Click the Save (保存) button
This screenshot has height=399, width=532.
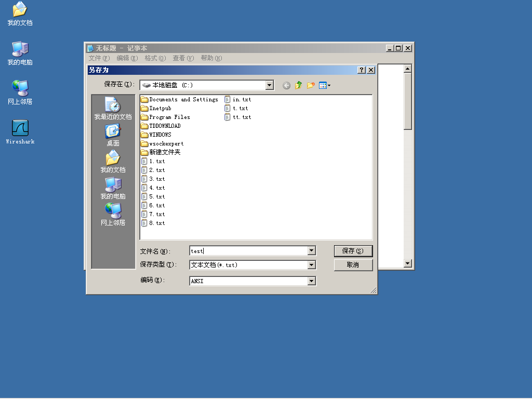tap(353, 251)
